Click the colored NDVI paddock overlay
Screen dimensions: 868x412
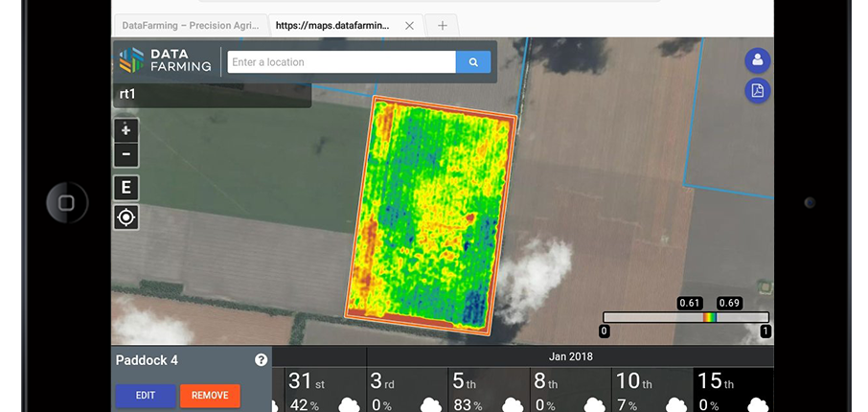coord(432,216)
